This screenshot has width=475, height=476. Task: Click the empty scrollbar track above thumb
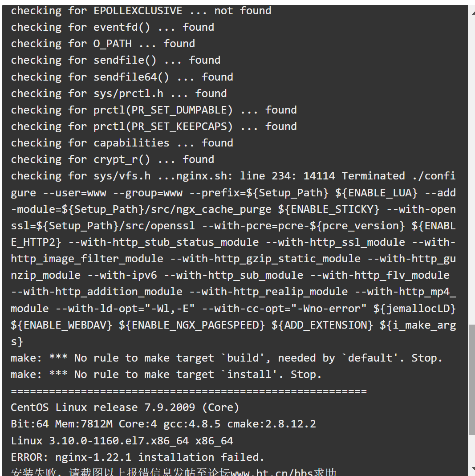(472, 170)
